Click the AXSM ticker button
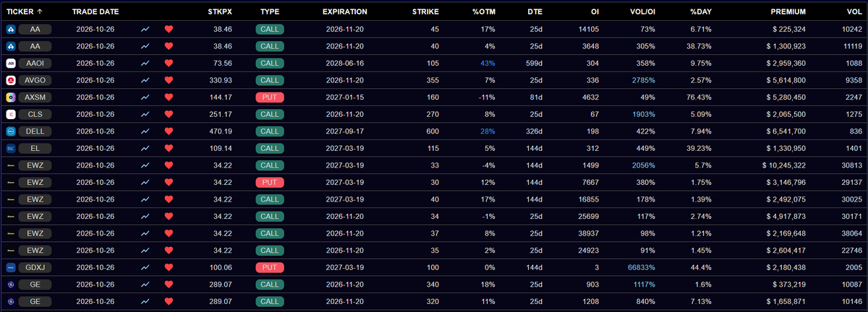This screenshot has height=312, width=868. [35, 97]
